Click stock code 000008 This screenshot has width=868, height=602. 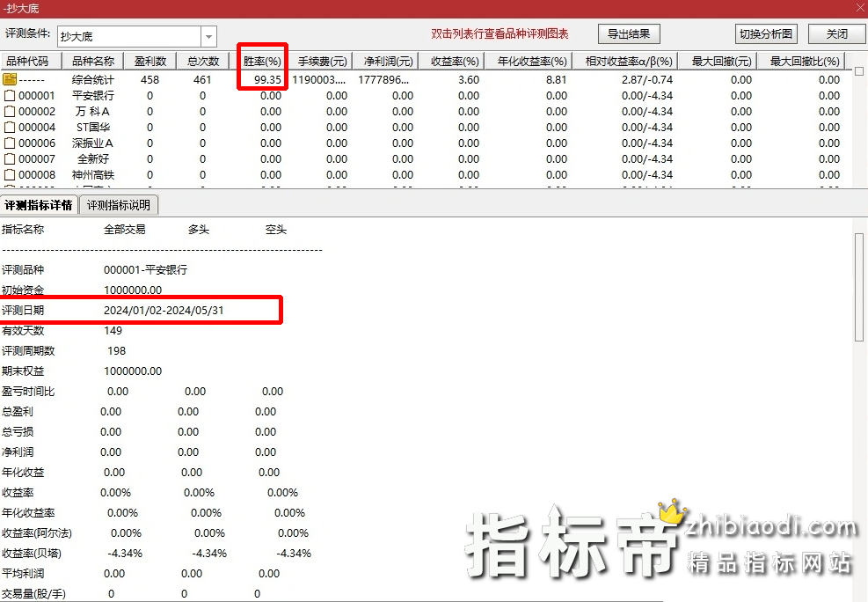(x=37, y=174)
